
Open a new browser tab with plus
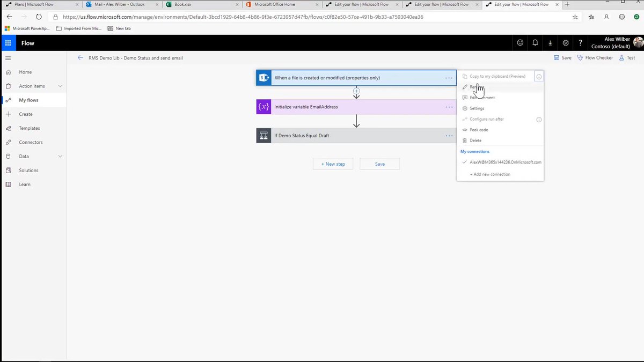pyautogui.click(x=567, y=4)
